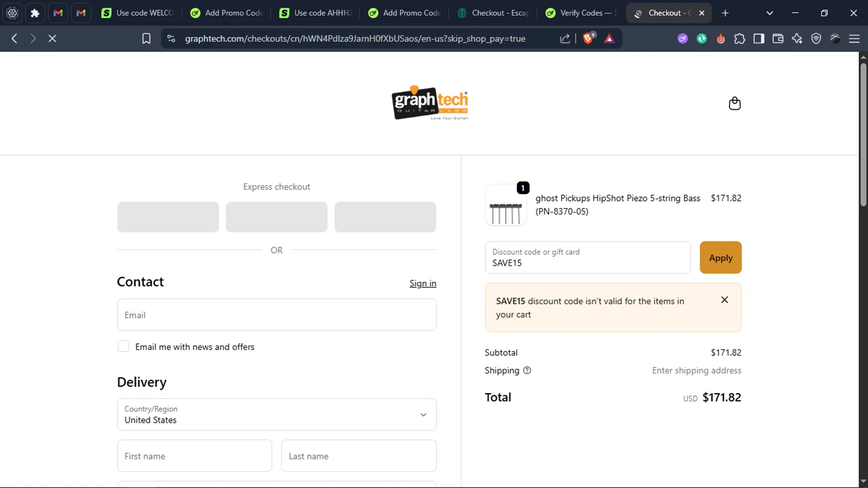Switch to the Verify Codes tab
868x488 pixels.
click(x=582, y=13)
